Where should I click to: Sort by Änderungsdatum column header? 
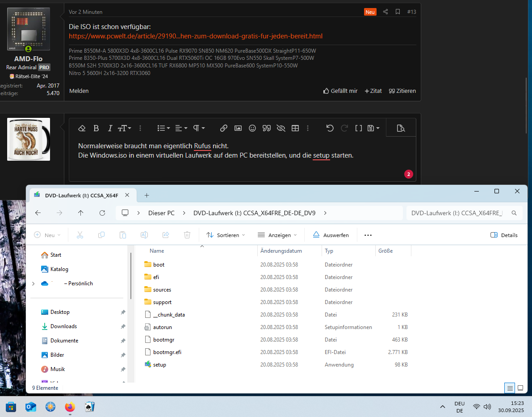(x=281, y=251)
